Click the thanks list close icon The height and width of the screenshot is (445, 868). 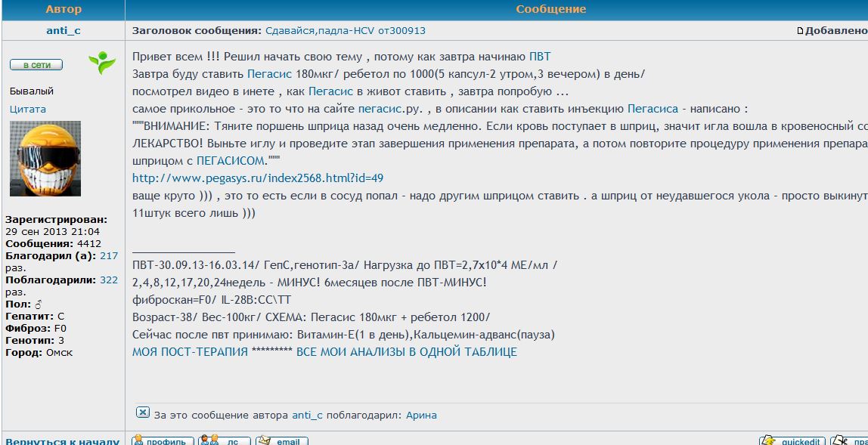pos(143,413)
